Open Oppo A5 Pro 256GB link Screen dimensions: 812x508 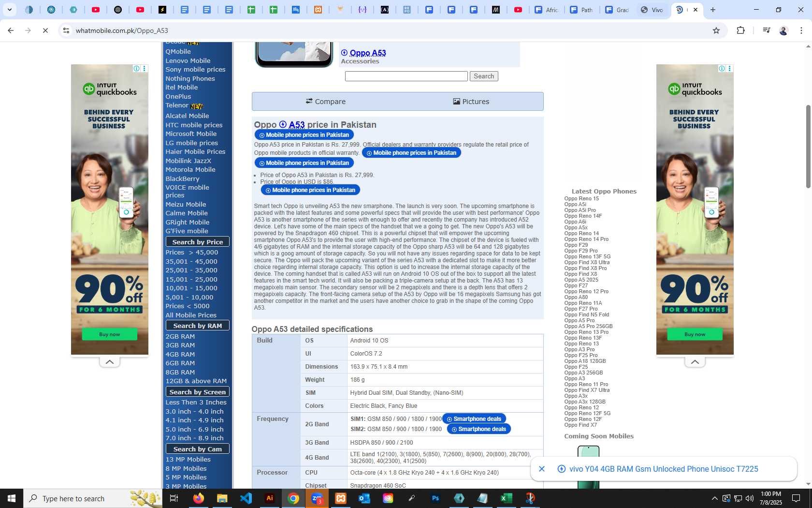588,326
